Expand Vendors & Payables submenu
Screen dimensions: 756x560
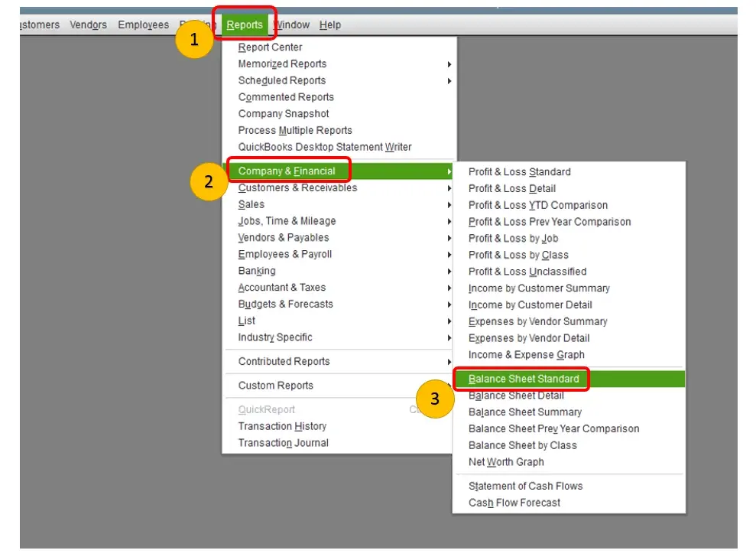(339, 238)
